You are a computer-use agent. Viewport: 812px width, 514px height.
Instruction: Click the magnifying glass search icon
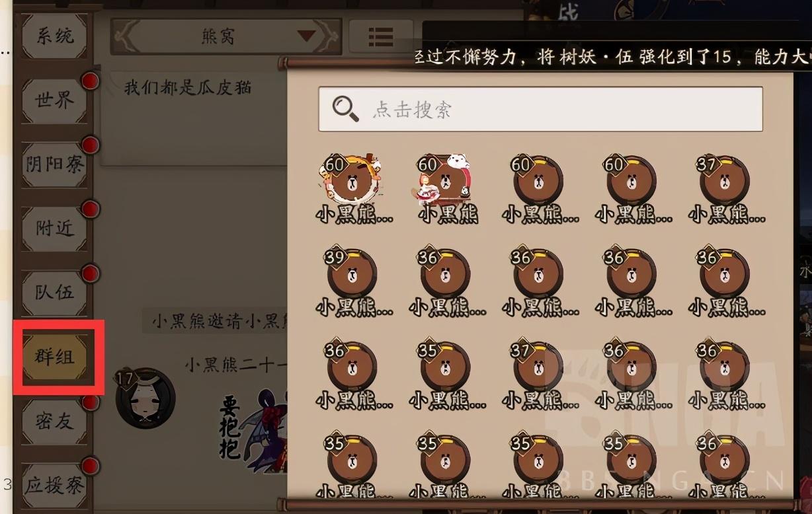pos(345,109)
